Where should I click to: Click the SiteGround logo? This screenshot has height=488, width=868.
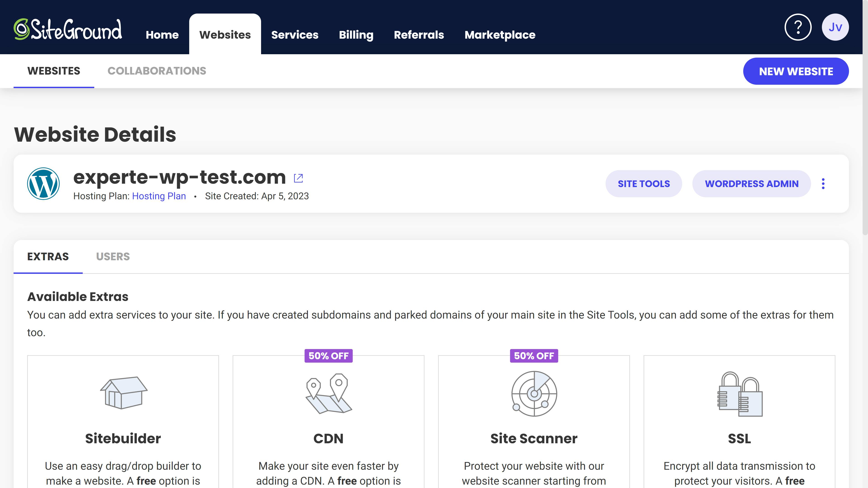pos(68,30)
